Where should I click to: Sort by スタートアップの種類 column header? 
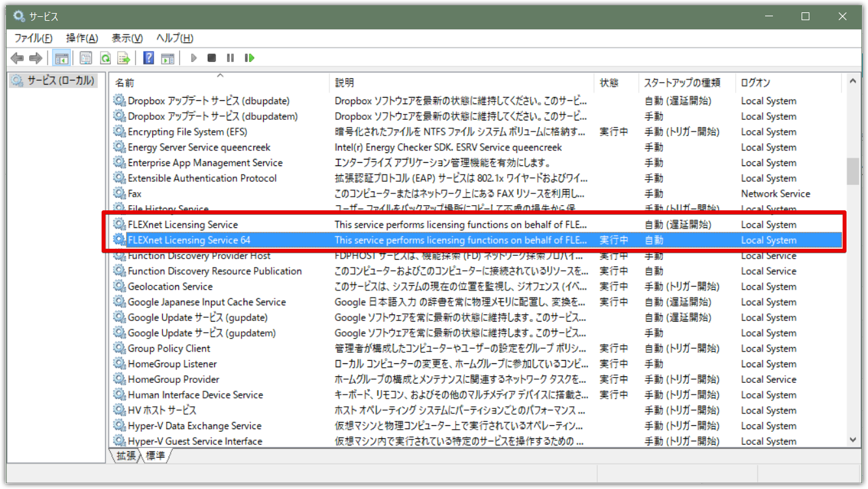[687, 83]
